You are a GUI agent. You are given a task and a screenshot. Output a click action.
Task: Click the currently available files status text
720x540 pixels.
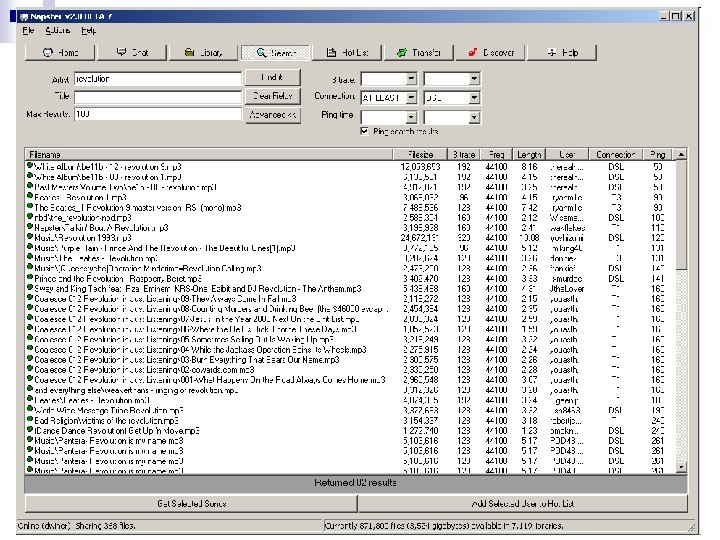tap(444, 526)
